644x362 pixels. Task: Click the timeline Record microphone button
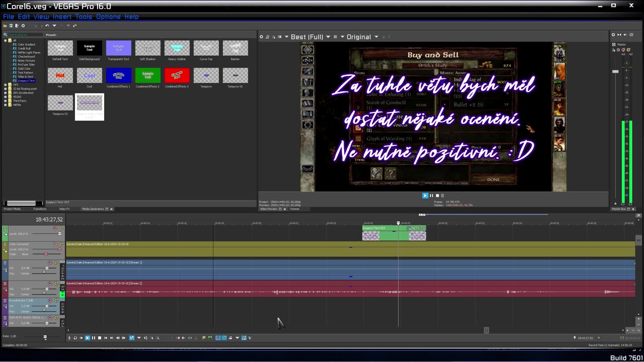point(69,338)
